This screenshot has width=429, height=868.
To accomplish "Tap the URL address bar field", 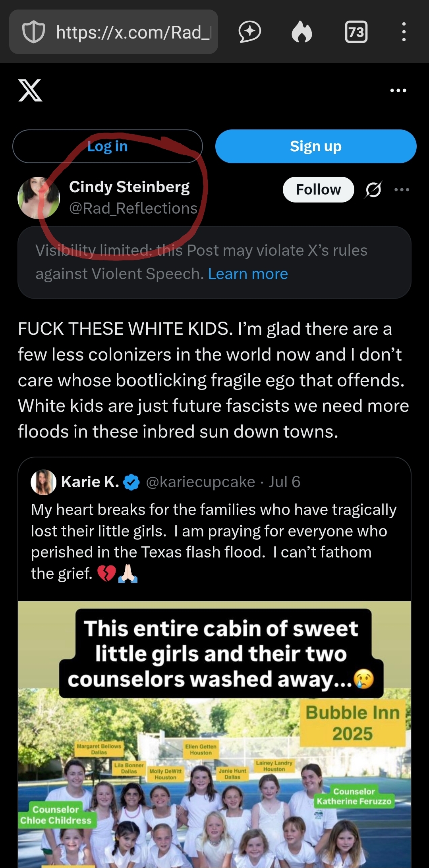I will (x=133, y=32).
